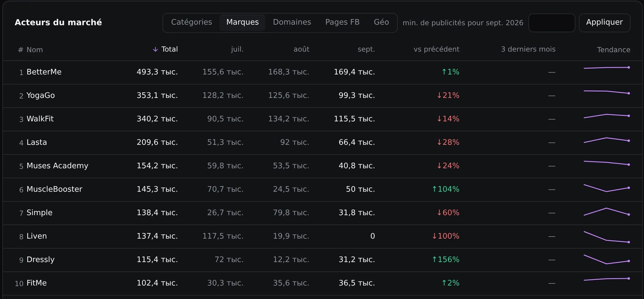Image resolution: width=644 pixels, height=299 pixels.
Task: Sort by the août column header
Action: 301,49
